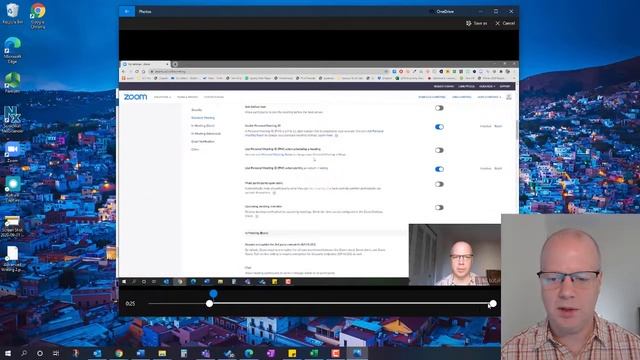Toggle Mute participants upon entry switch
The height and width of the screenshot is (360, 640).
click(x=439, y=184)
